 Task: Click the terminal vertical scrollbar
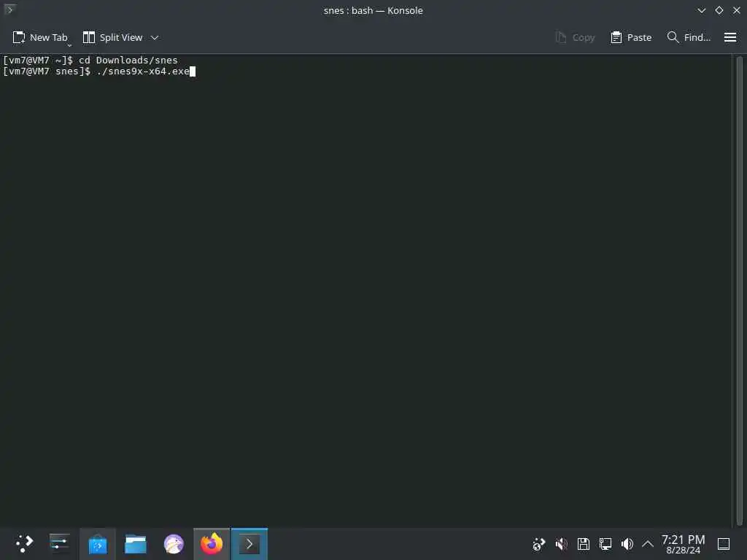[x=740, y=290]
